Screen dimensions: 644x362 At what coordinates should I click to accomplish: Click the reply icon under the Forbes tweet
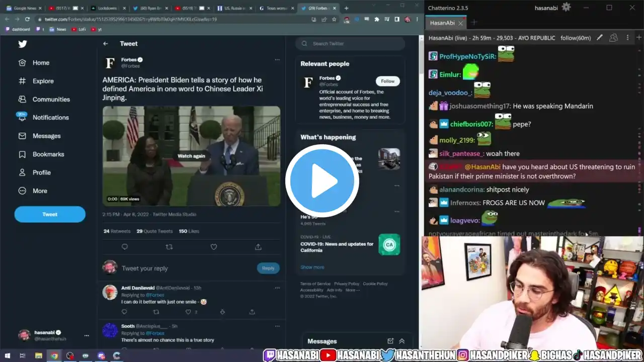pos(125,247)
